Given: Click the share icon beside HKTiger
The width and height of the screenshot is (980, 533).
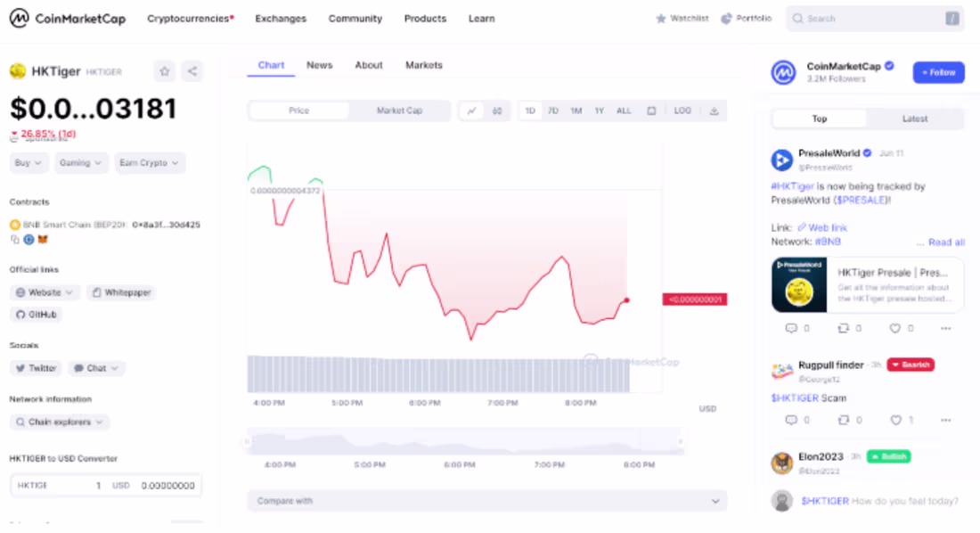Looking at the screenshot, I should (x=192, y=71).
